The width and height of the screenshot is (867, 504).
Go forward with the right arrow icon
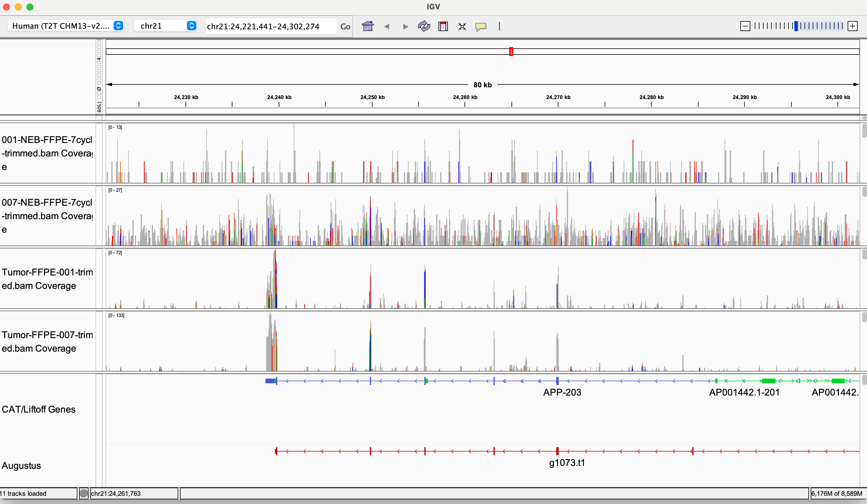pyautogui.click(x=405, y=26)
